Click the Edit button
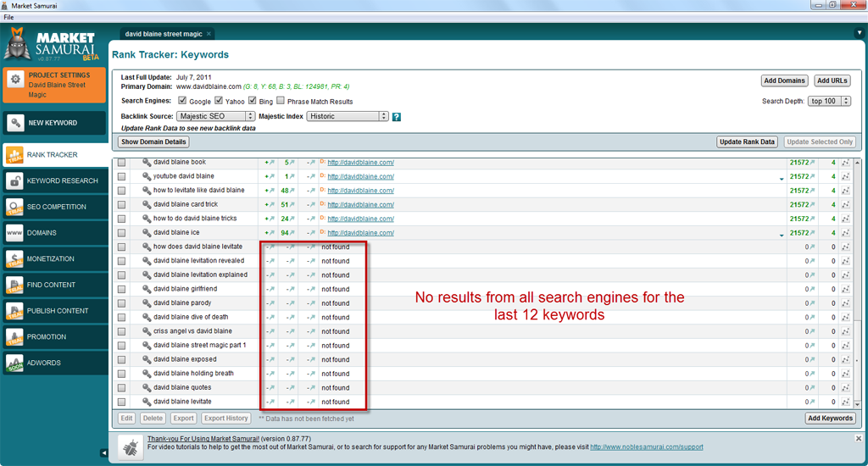This screenshot has width=868, height=466. pyautogui.click(x=127, y=419)
